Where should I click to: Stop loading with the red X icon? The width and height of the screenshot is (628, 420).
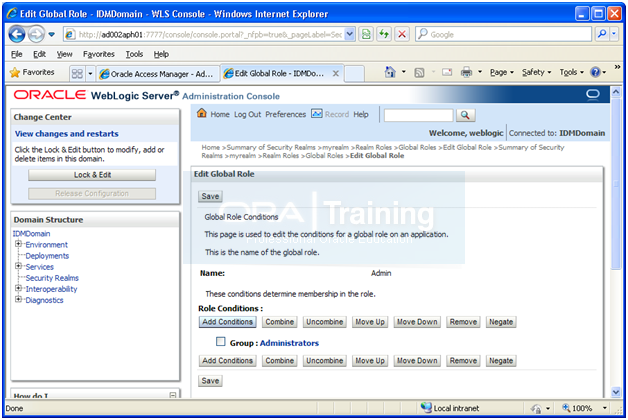click(x=402, y=34)
